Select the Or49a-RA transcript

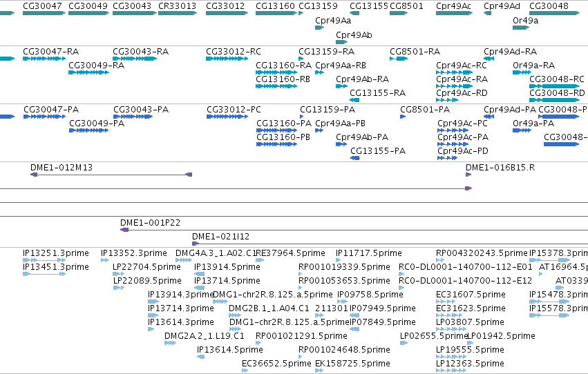coord(522,72)
